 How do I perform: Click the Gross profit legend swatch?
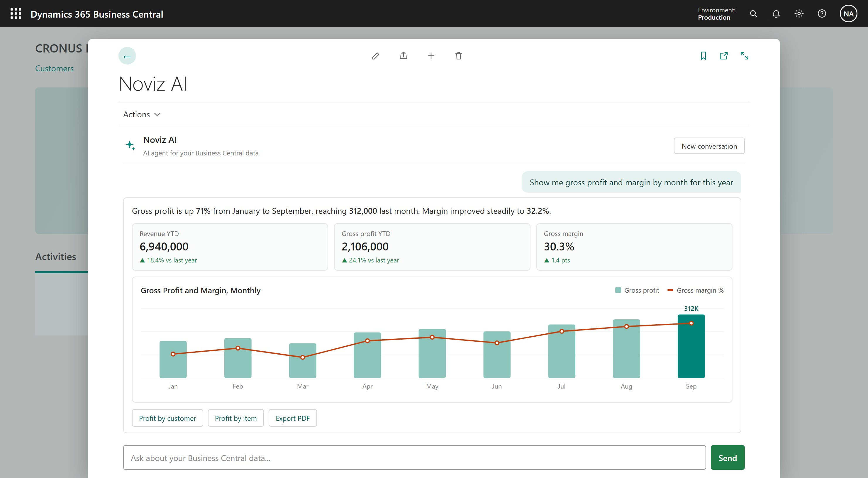618,290
